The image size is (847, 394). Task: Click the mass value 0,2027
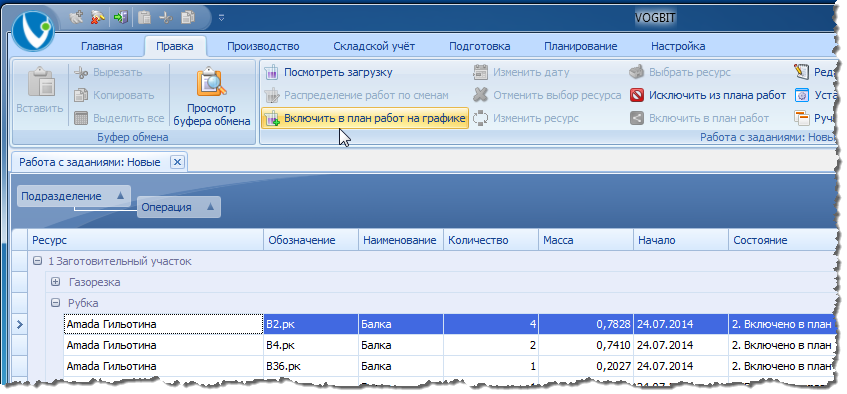click(x=586, y=366)
